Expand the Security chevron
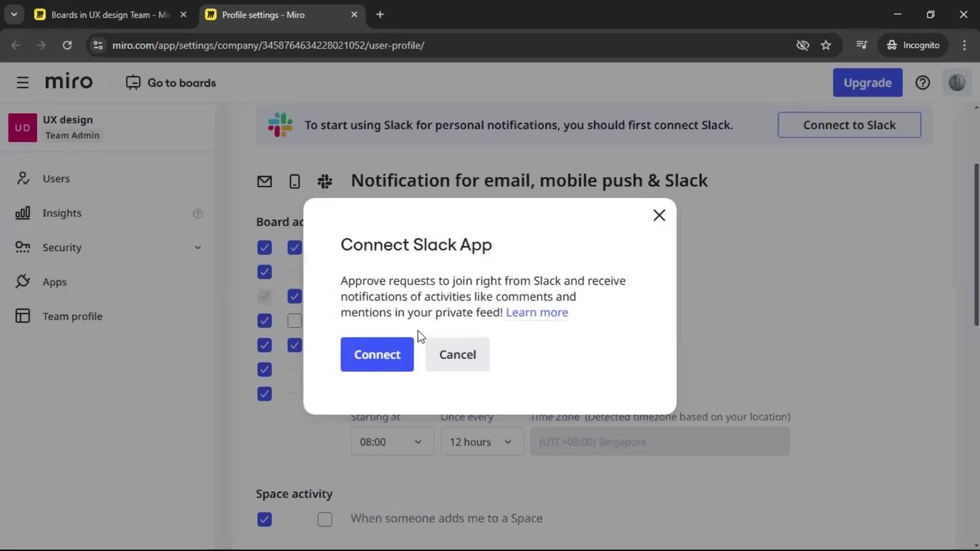Image resolution: width=980 pixels, height=551 pixels. 198,247
